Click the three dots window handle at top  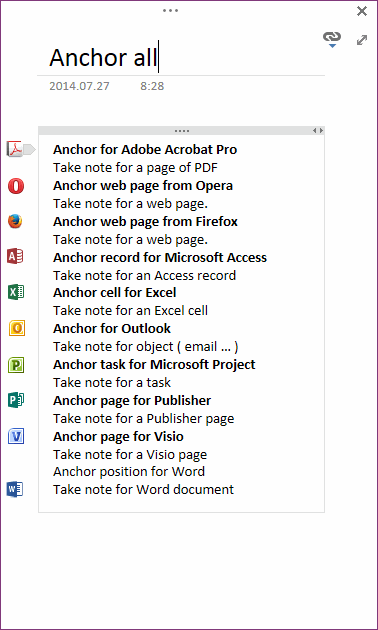170,10
